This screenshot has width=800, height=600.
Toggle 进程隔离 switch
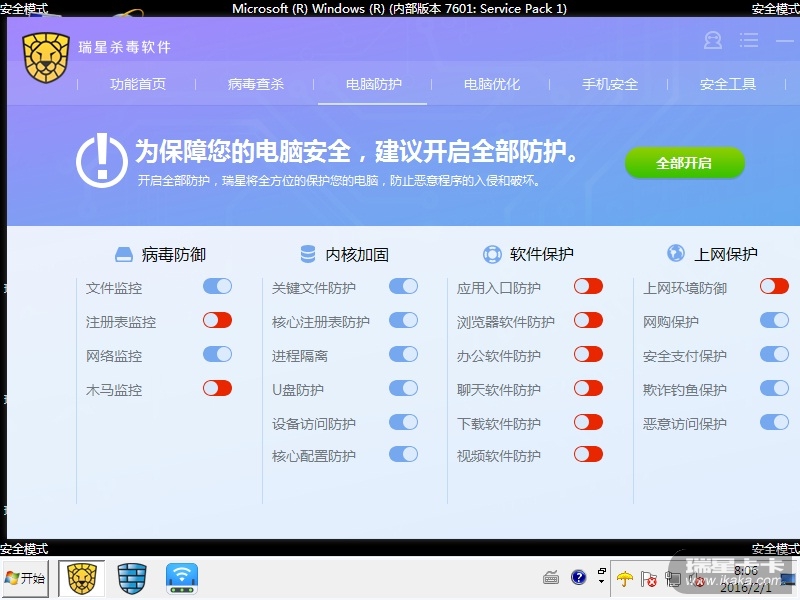coord(403,355)
